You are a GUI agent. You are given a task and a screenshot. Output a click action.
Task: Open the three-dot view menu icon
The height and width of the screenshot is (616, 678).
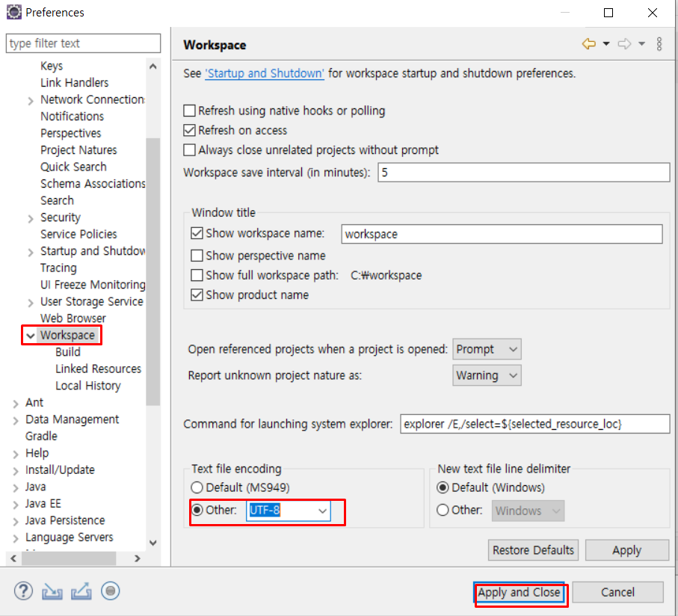659,43
